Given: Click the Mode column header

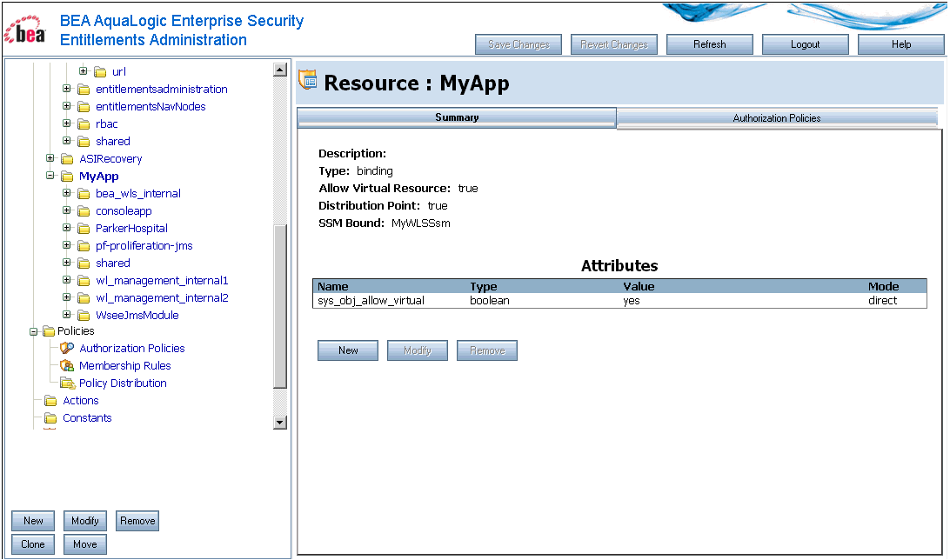Looking at the screenshot, I should pos(883,286).
